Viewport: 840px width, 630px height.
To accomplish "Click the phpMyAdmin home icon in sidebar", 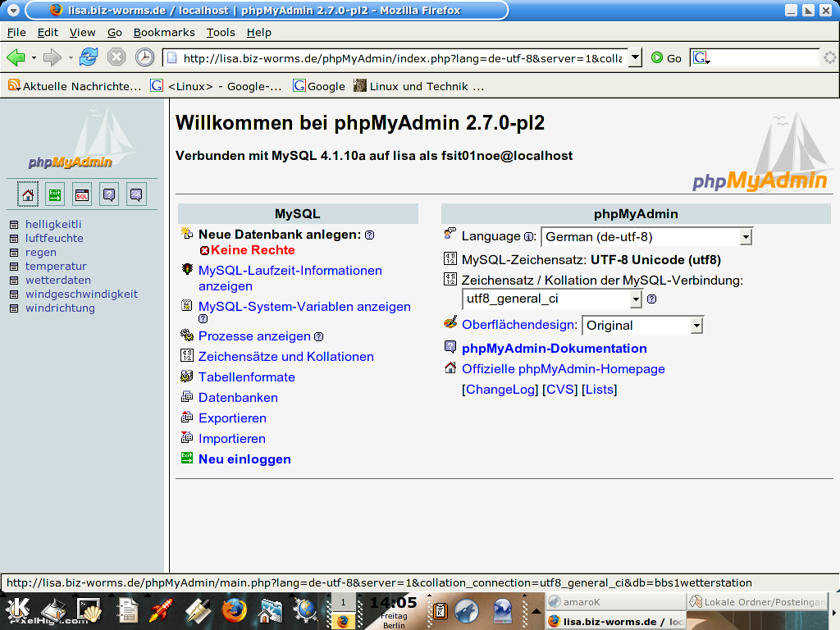I will tap(28, 194).
